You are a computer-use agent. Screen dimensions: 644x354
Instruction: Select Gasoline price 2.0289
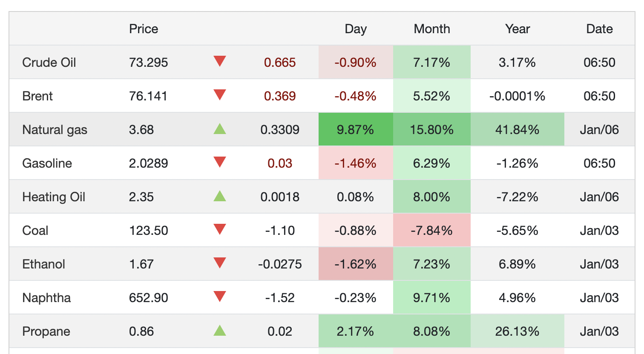149,163
